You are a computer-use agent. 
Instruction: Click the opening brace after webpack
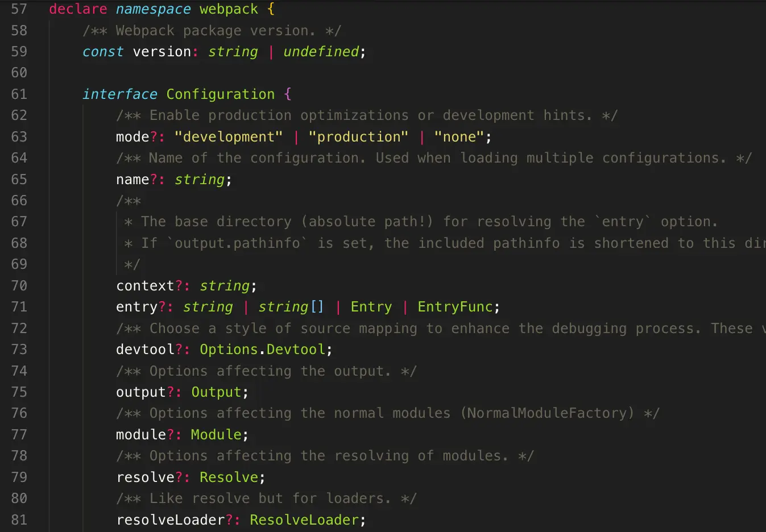(x=271, y=9)
